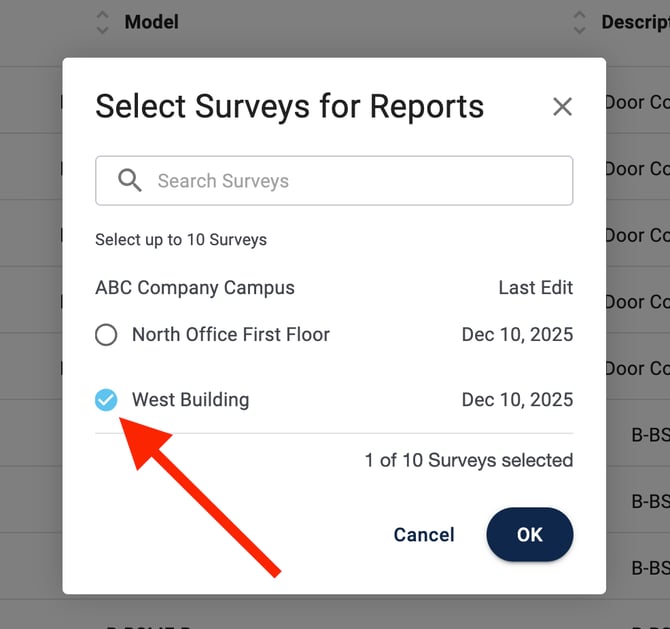Click the Description column sort arrows
This screenshot has height=629, width=670.
[579, 22]
